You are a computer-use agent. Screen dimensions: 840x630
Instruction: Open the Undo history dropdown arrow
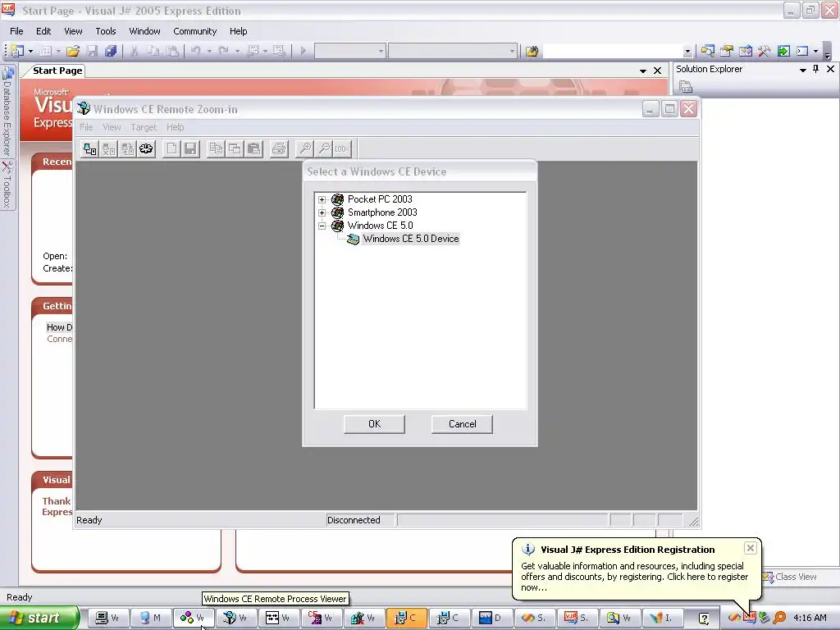pos(209,51)
